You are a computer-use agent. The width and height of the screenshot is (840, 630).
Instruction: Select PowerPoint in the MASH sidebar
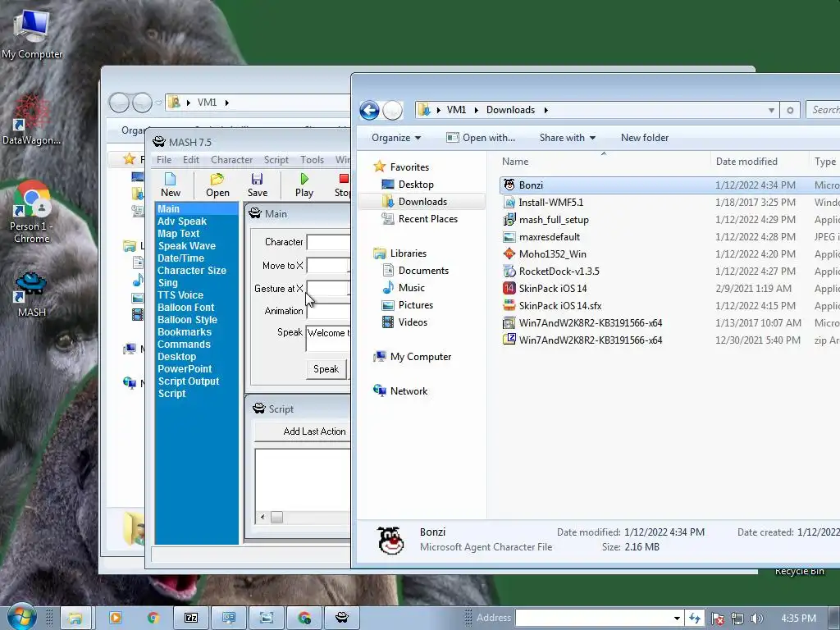185,369
